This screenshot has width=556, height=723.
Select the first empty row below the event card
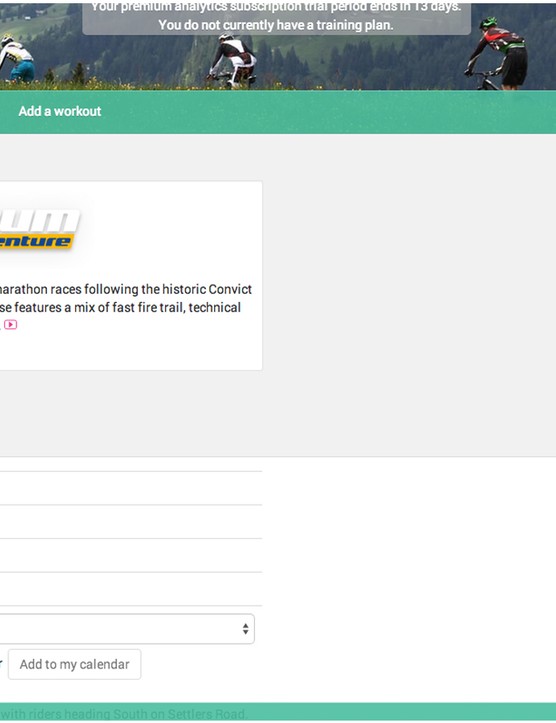coord(131,488)
